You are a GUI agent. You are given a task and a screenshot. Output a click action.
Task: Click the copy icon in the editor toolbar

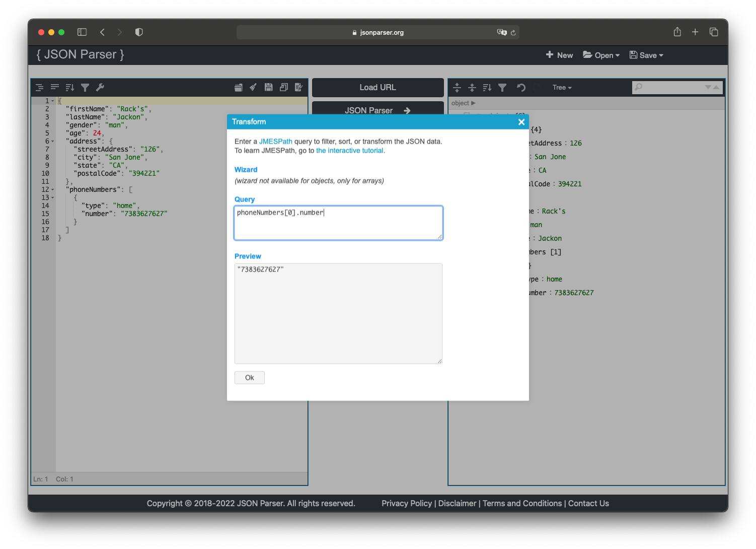[283, 87]
